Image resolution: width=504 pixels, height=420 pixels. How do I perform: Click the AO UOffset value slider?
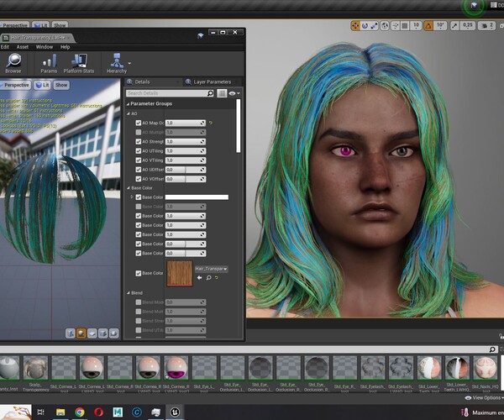pos(186,170)
